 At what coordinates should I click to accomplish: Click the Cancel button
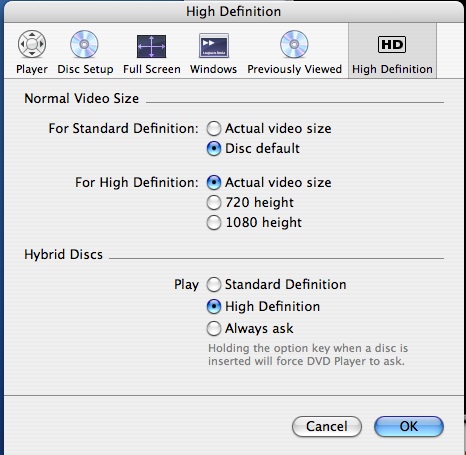[327, 426]
